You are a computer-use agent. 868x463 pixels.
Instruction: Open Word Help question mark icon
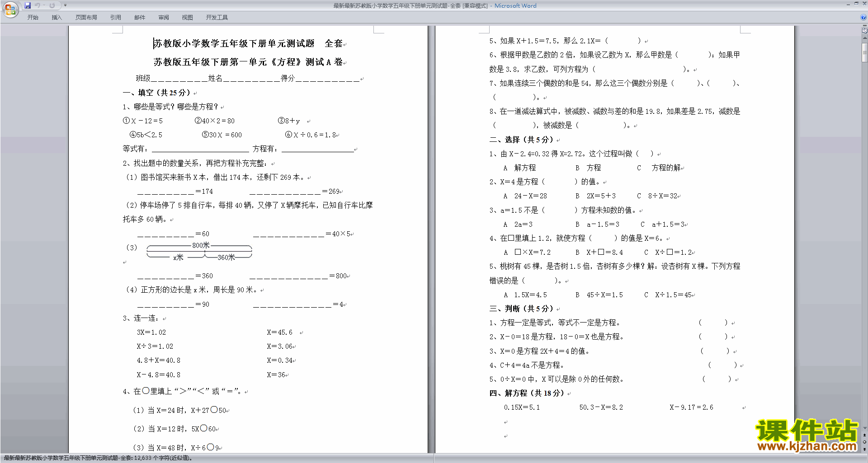(x=863, y=17)
